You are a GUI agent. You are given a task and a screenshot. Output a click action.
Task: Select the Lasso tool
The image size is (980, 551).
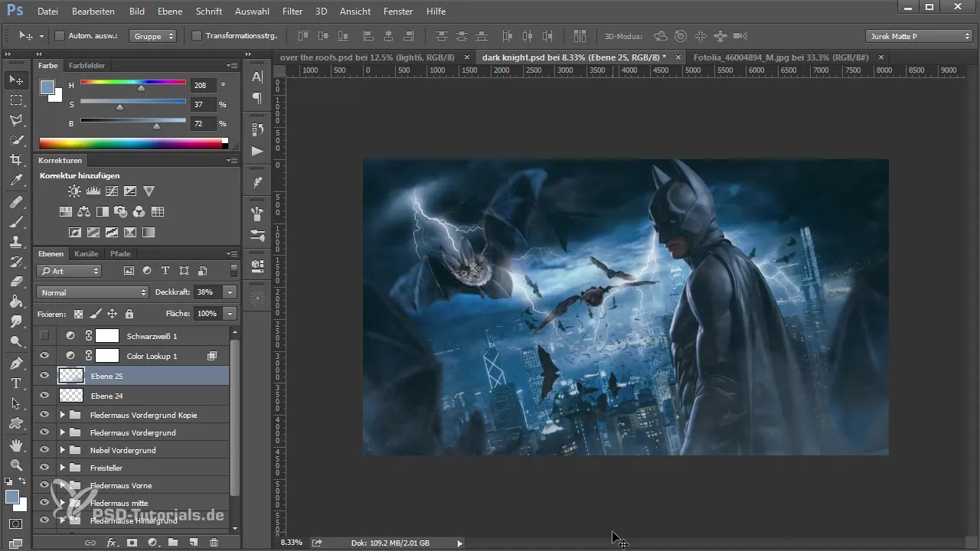[15, 120]
